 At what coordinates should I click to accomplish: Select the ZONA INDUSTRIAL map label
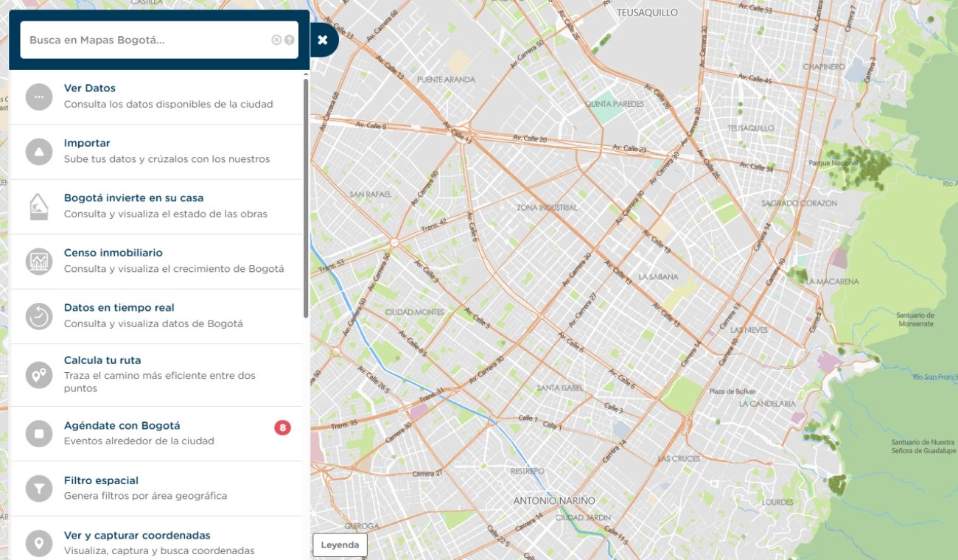click(547, 208)
